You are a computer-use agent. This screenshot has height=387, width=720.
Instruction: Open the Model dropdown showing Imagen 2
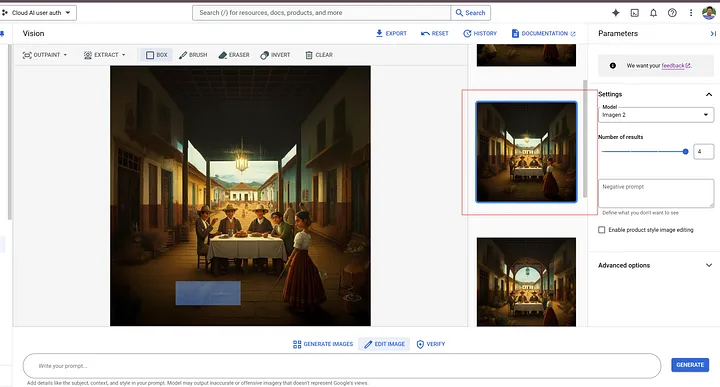pyautogui.click(x=656, y=114)
